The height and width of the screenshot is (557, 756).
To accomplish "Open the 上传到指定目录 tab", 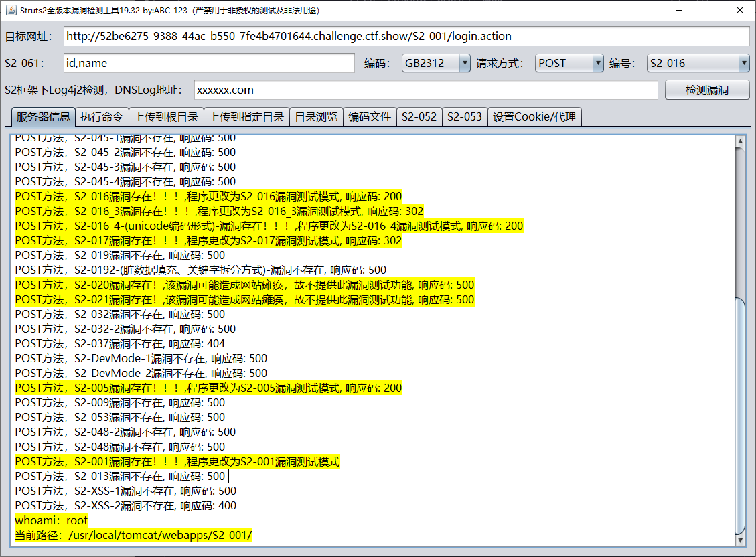I will [x=247, y=116].
